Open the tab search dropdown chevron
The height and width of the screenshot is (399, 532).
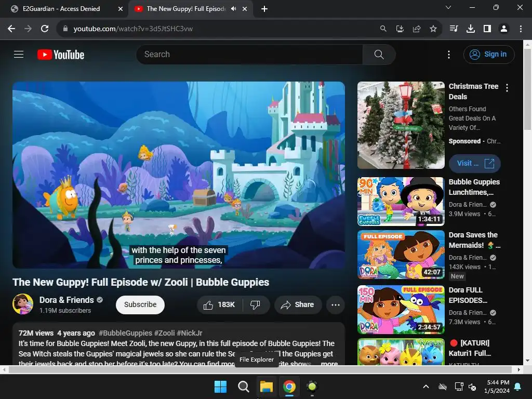(x=448, y=7)
